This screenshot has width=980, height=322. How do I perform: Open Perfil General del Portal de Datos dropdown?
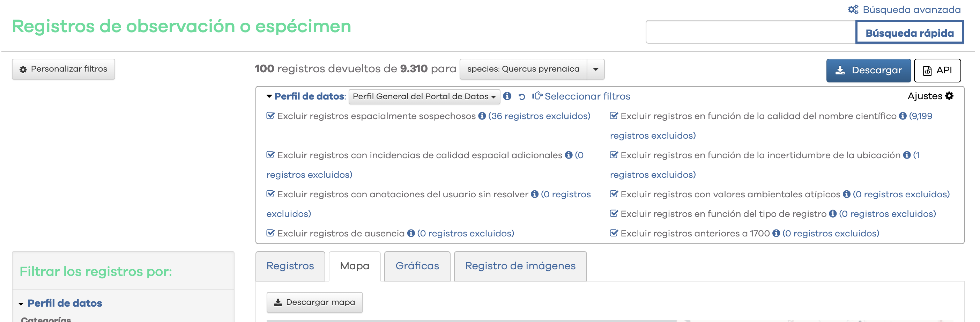point(424,97)
